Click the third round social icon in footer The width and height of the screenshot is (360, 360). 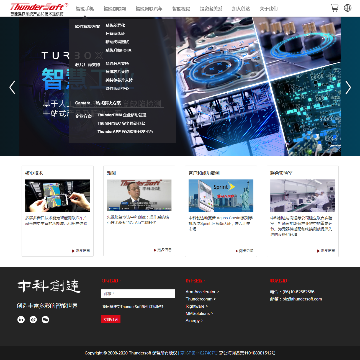coord(45,320)
